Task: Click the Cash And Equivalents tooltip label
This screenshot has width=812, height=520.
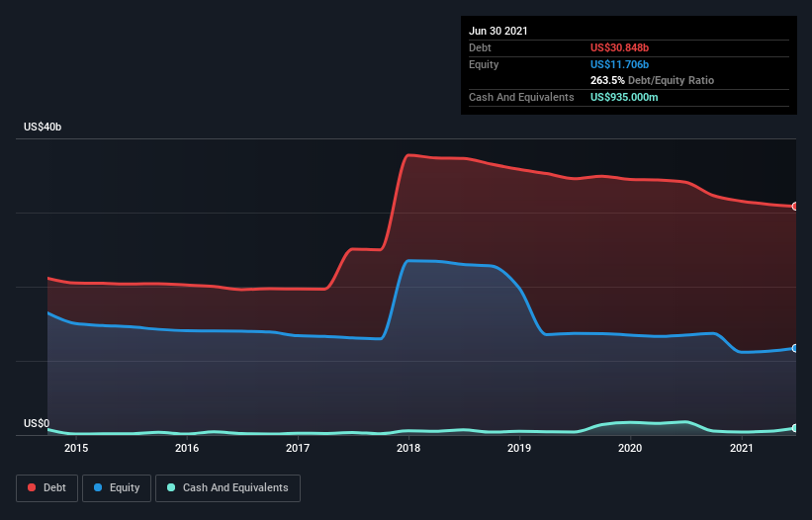Action: (x=521, y=97)
